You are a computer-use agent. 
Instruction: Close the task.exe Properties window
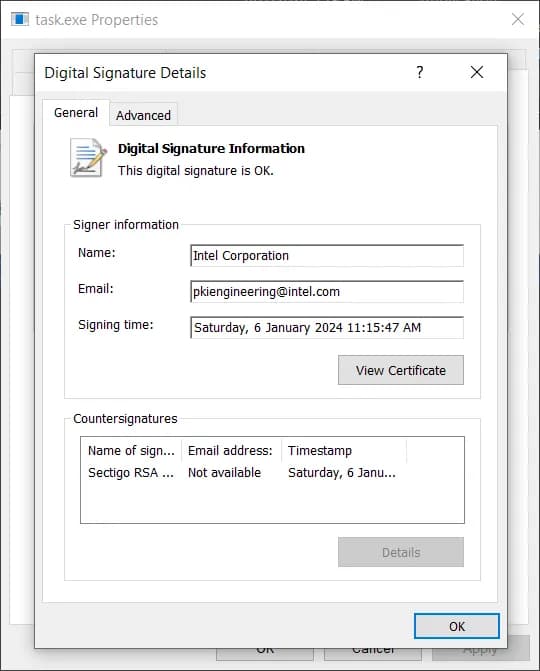(x=518, y=19)
